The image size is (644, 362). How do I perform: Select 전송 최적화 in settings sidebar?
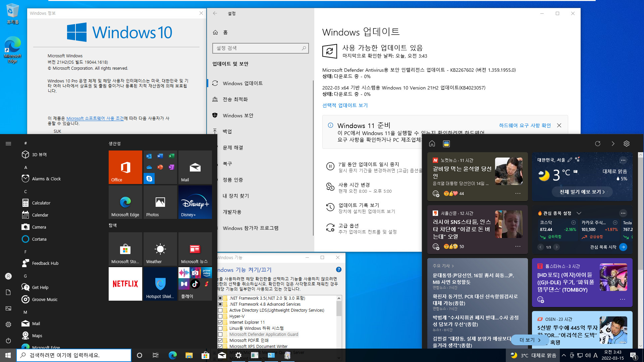[260, 99]
